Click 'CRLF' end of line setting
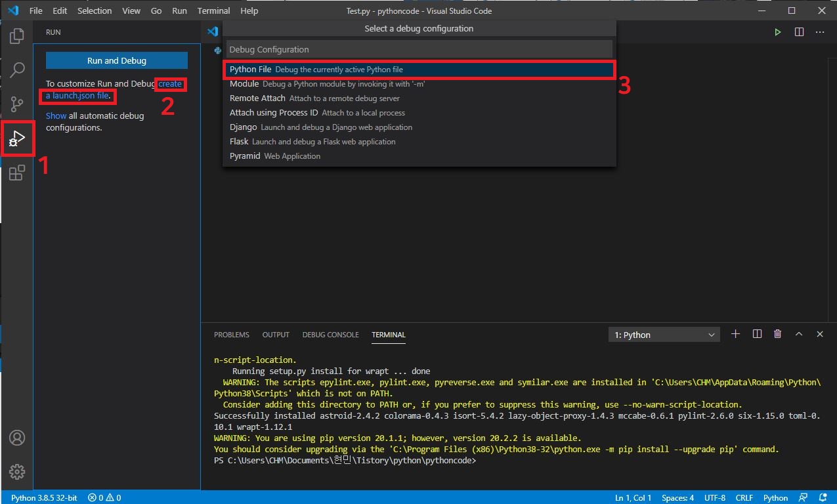Image resolution: width=837 pixels, height=504 pixels. (x=744, y=497)
